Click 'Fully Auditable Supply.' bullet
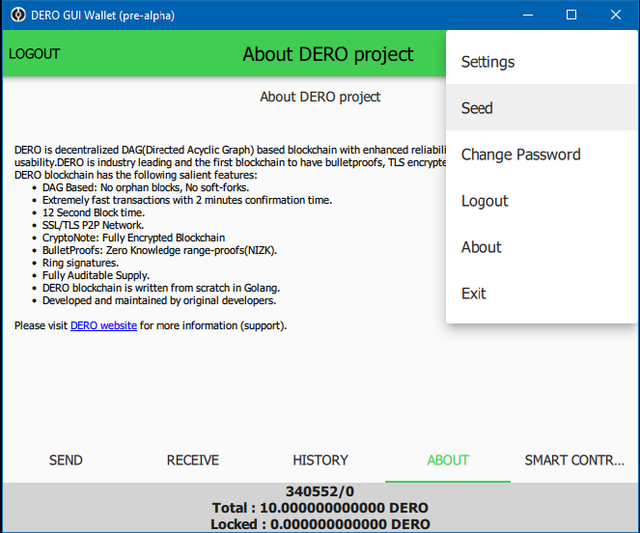 pyautogui.click(x=96, y=275)
